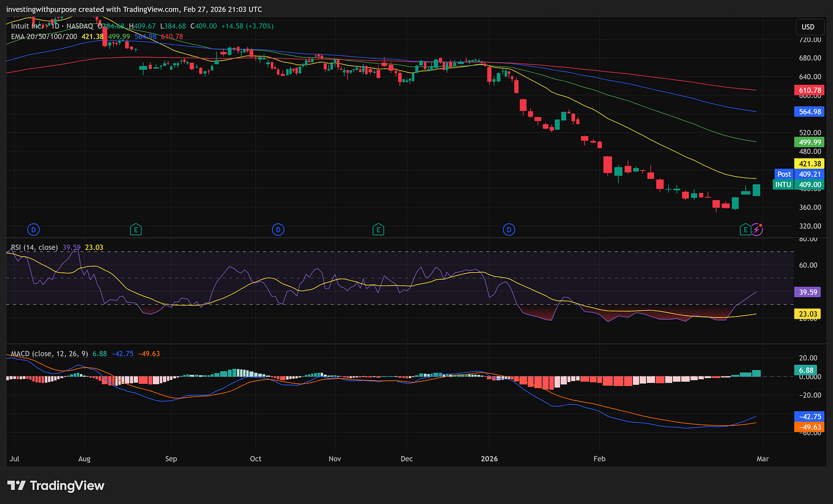Click the EMA legend value 610.78
The height and width of the screenshot is (504, 833).
[172, 37]
